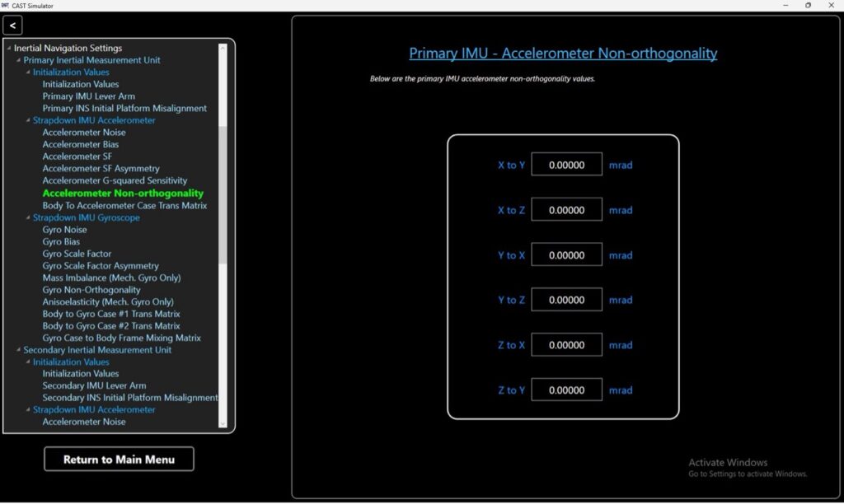
Task: Open Accelerometer Bias settings
Action: pos(80,144)
